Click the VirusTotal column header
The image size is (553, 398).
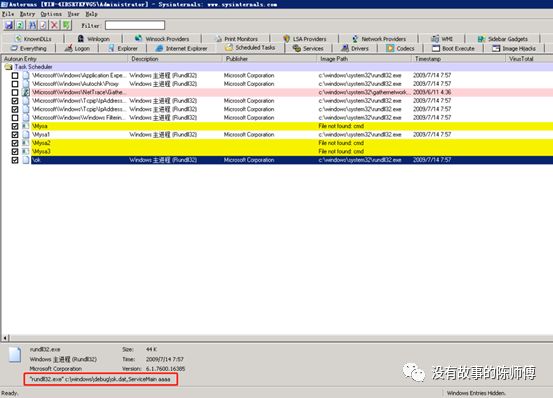click(529, 59)
